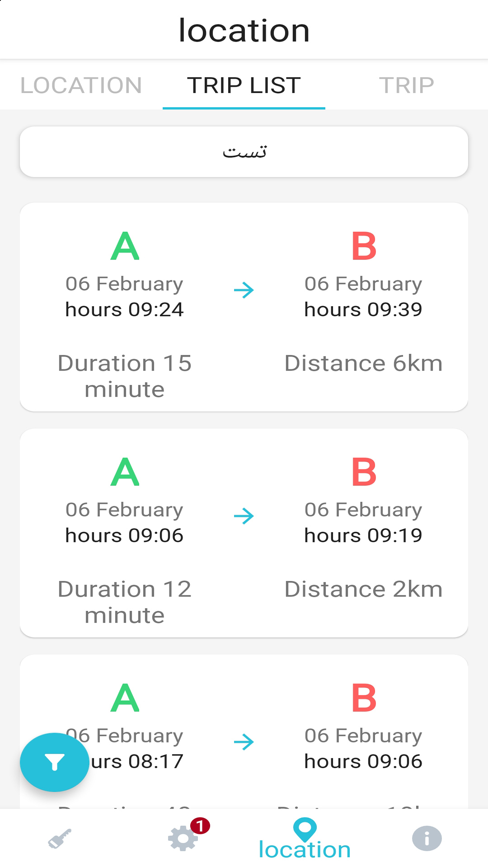Viewport: 488px width, 868px height.
Task: Tap red B marker of 09:19 arrival
Action: [x=364, y=472]
